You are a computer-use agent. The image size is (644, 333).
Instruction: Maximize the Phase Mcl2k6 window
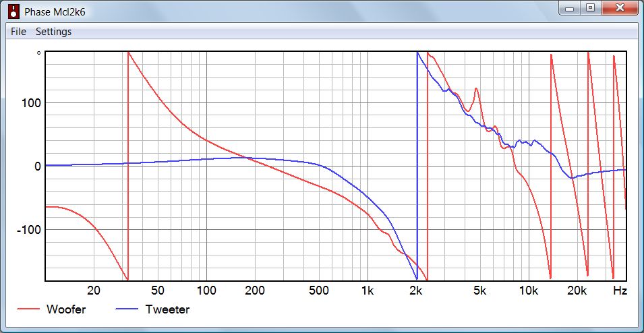590,8
